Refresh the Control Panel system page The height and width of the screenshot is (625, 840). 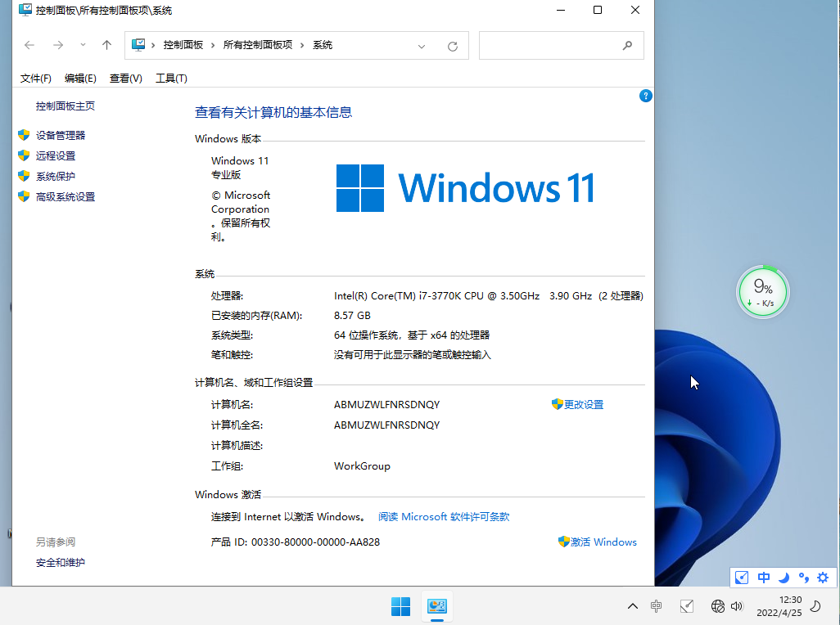453,46
